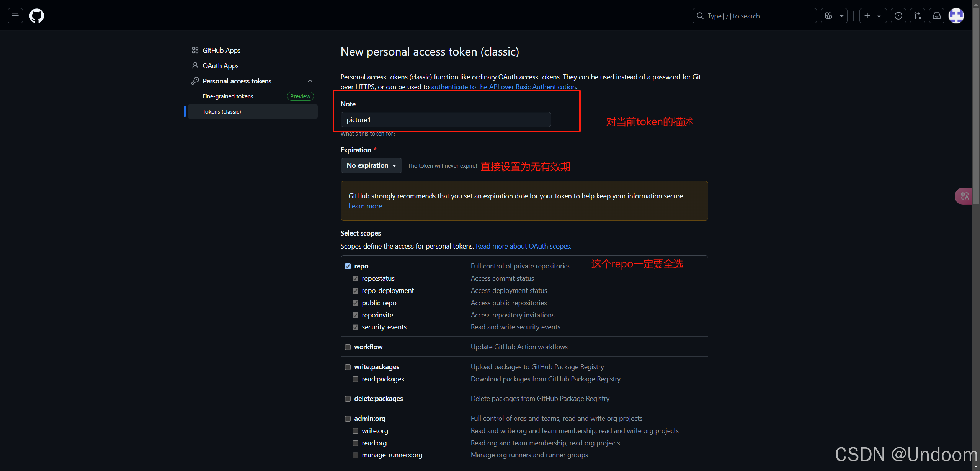Viewport: 980px width, 471px height.
Task: Enable the delete:packages checkbox
Action: (348, 399)
